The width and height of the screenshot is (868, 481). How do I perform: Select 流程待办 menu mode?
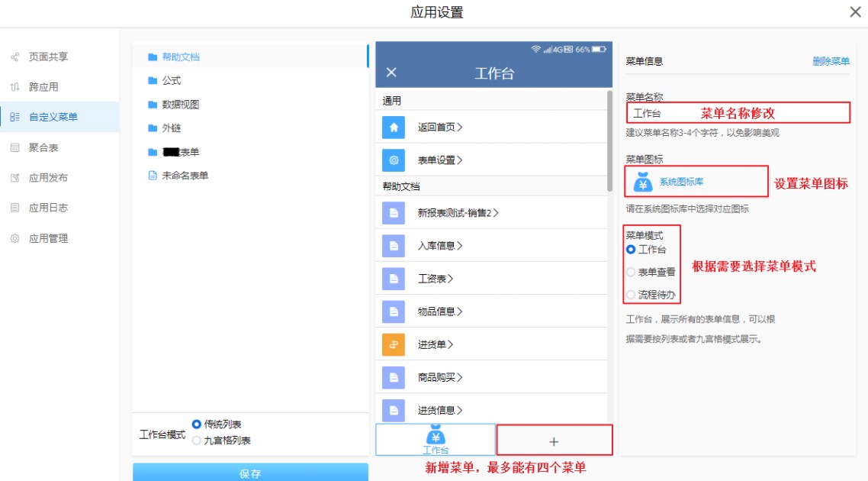(630, 295)
